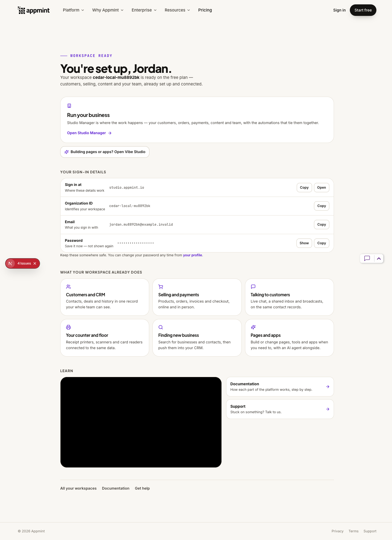Click the printer icon on Your counter and floor card
The width and height of the screenshot is (392, 540).
click(68, 327)
